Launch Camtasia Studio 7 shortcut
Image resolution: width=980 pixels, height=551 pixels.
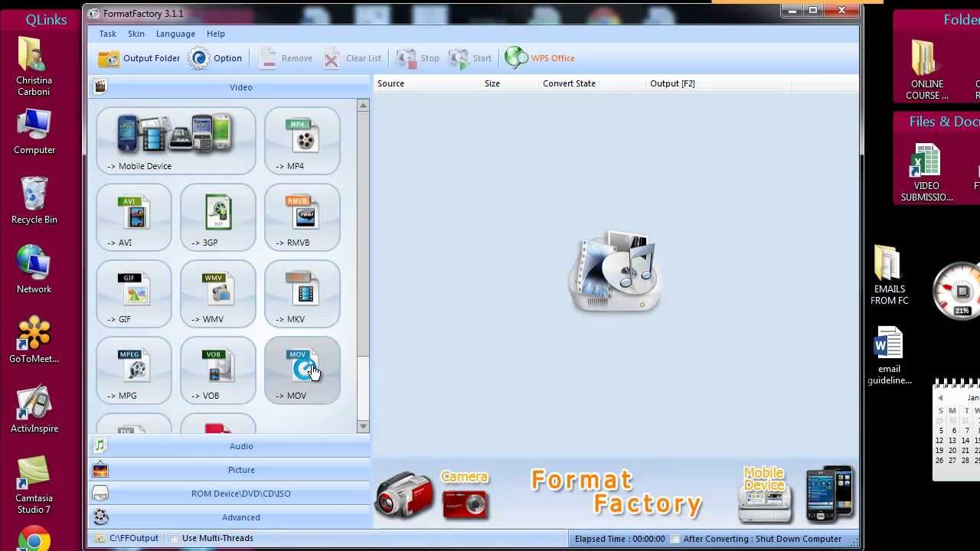[x=34, y=484]
